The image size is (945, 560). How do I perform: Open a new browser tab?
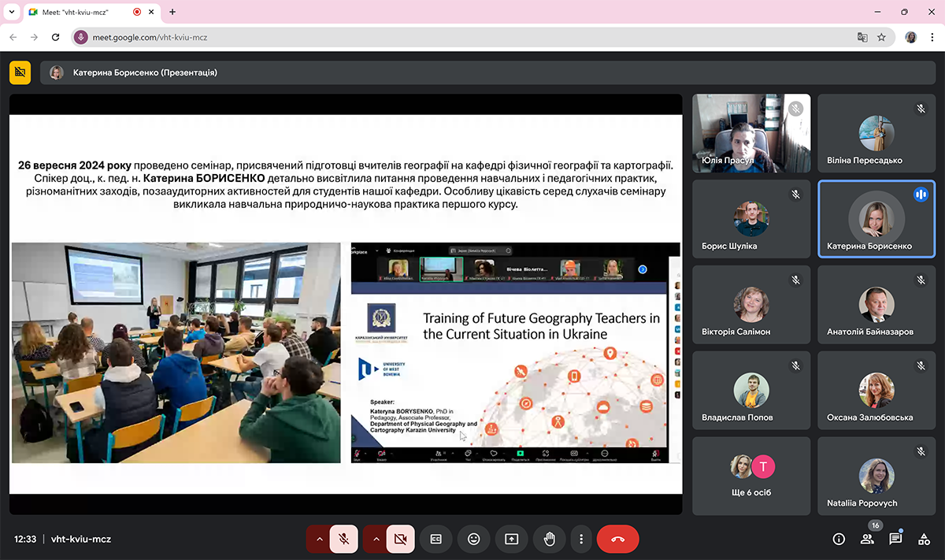coord(172,12)
